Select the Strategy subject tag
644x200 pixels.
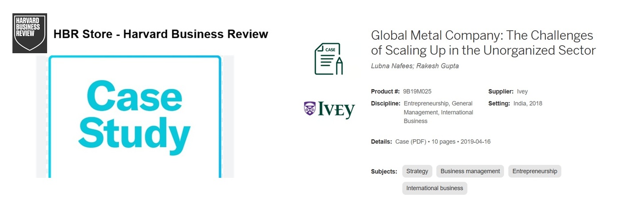[x=417, y=171]
